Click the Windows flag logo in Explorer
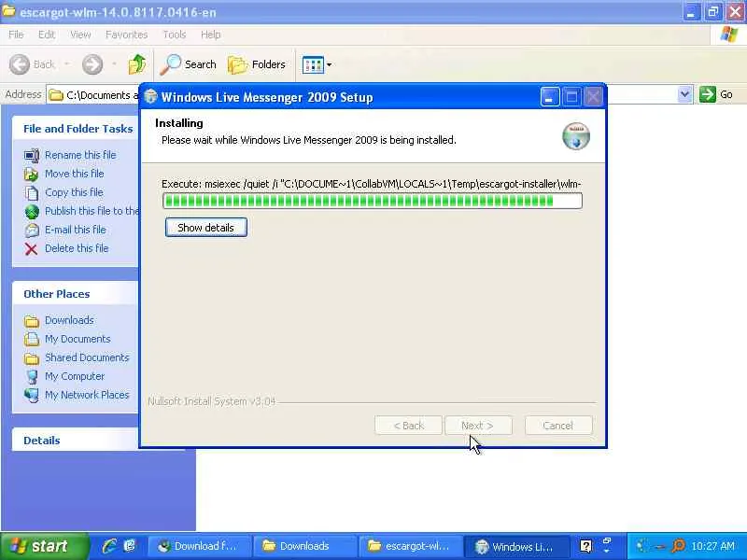Viewport: 747px width, 560px height. click(x=729, y=35)
